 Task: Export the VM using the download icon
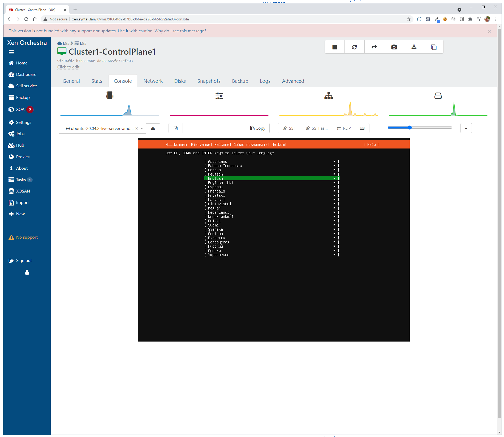point(414,47)
